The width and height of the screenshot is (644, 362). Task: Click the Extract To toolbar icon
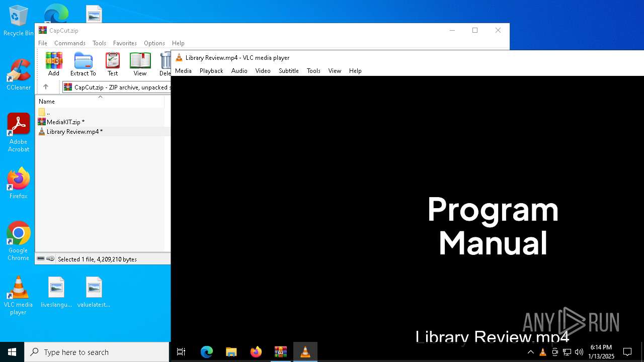(x=83, y=64)
